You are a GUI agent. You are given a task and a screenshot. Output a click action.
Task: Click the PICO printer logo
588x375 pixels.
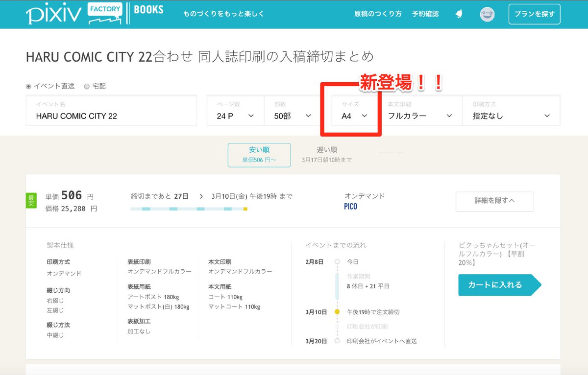click(x=351, y=207)
